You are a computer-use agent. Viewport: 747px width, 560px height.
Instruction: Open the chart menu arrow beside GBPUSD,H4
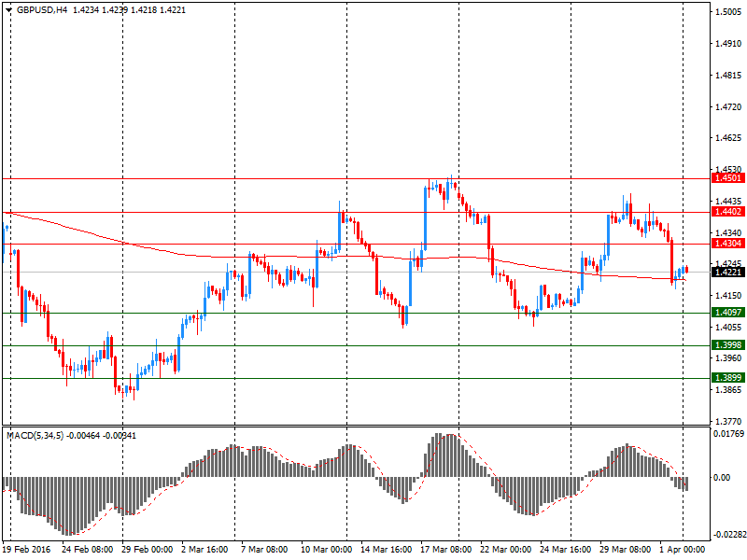point(8,10)
